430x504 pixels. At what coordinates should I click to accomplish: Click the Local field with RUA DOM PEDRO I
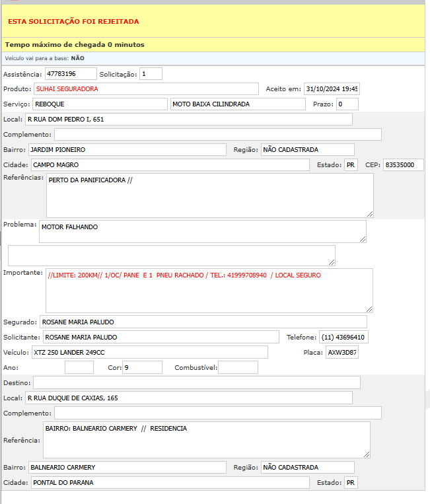pyautogui.click(x=188, y=120)
